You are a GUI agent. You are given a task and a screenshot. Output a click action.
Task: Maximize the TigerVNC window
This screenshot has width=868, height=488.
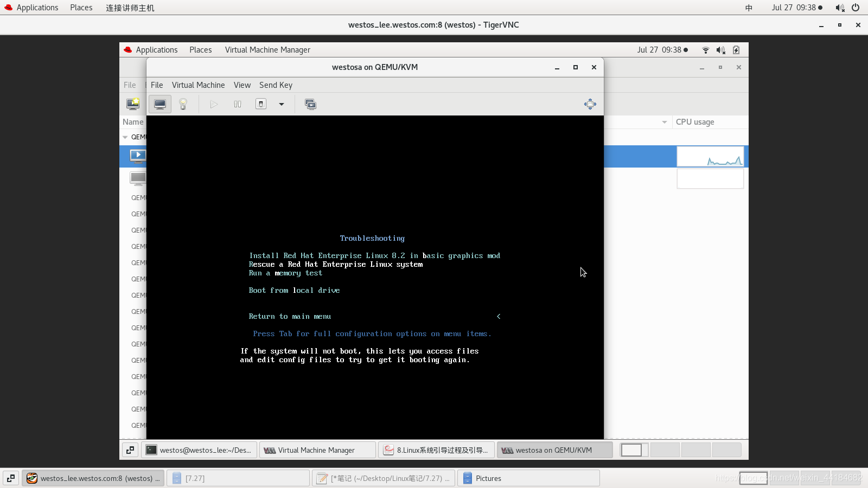click(840, 25)
